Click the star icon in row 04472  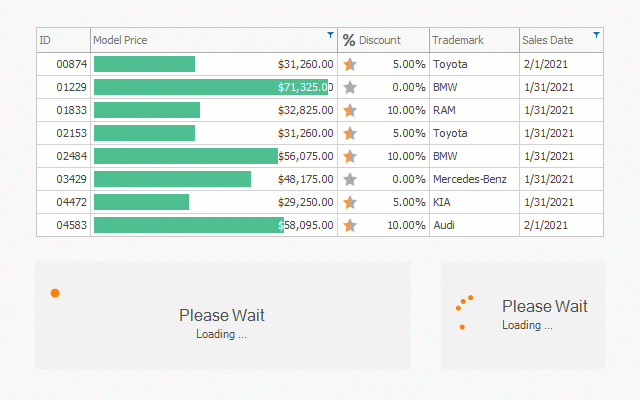[350, 202]
